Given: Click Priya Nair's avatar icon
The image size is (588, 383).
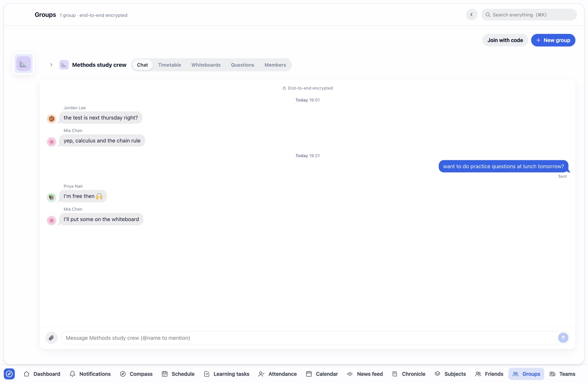Looking at the screenshot, I should 51,197.
